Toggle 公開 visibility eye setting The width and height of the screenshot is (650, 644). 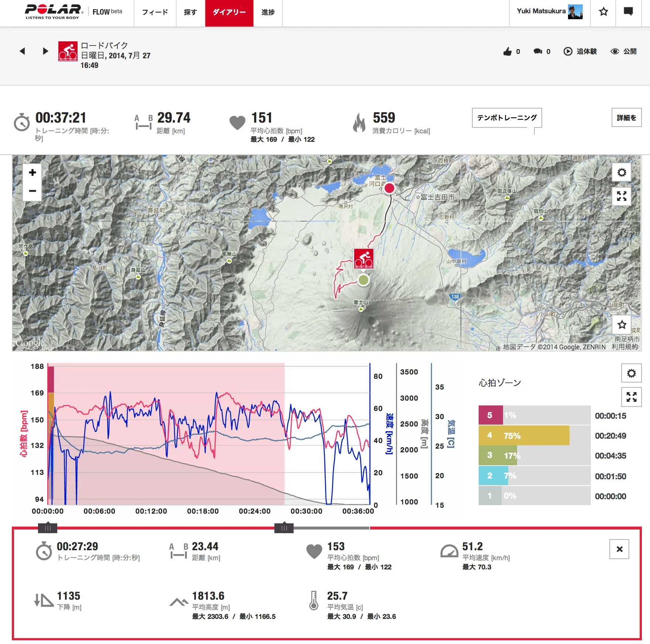click(623, 52)
